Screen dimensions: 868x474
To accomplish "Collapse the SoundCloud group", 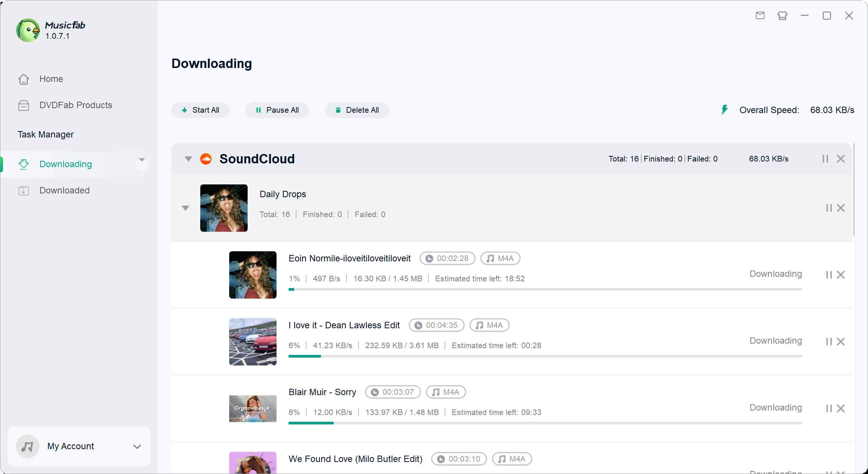I will pos(188,159).
